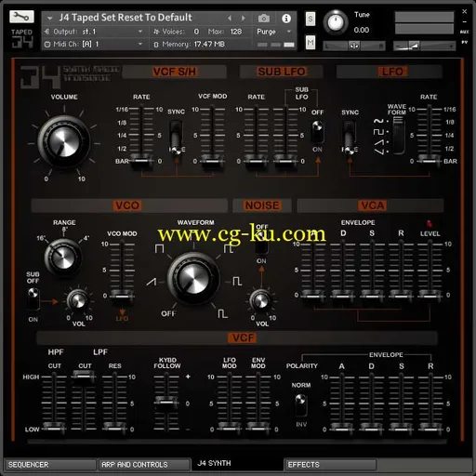
Task: Click the VCO sub VOL knob
Action: (x=77, y=300)
